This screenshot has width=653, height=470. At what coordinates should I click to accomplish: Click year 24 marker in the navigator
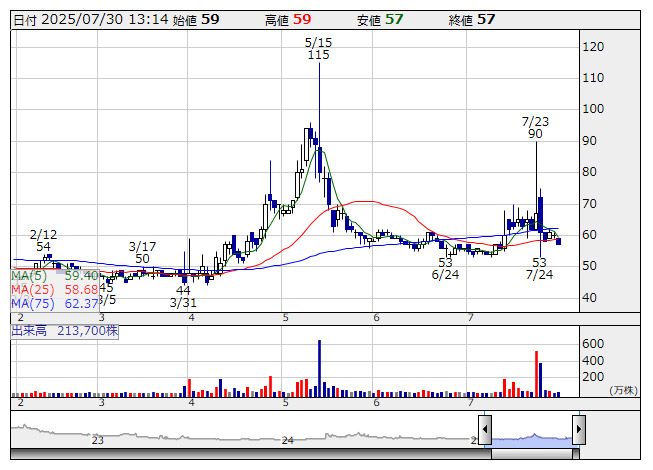pos(288,440)
